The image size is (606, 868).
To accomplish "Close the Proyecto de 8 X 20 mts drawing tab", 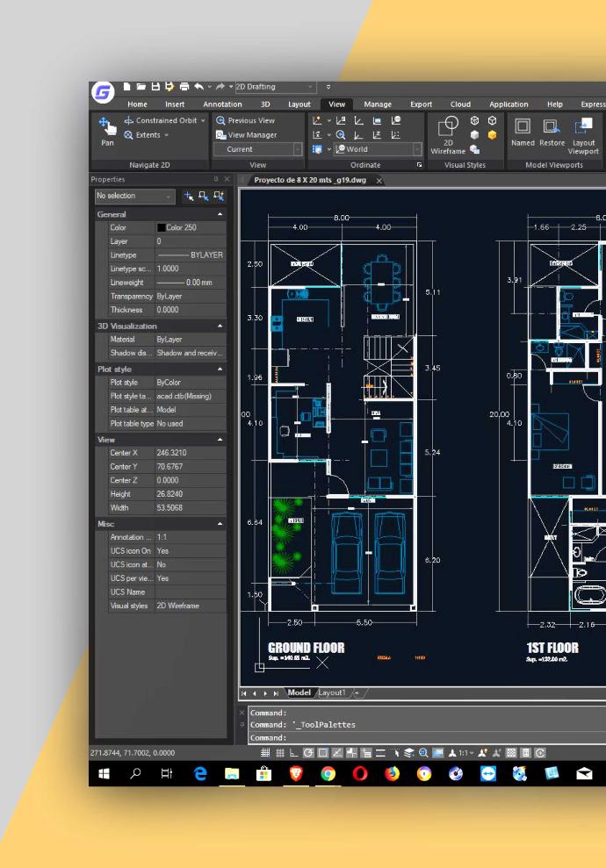I will pos(379,181).
